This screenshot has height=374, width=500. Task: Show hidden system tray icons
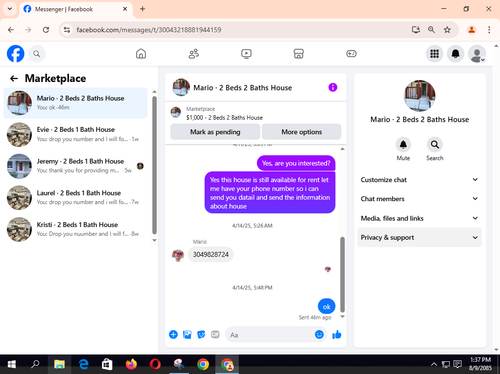tap(434, 364)
